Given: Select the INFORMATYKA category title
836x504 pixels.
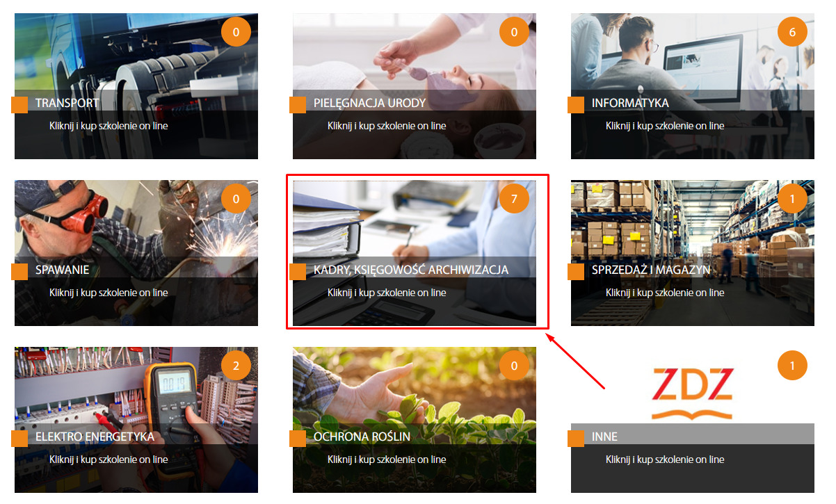Looking at the screenshot, I should 630,103.
